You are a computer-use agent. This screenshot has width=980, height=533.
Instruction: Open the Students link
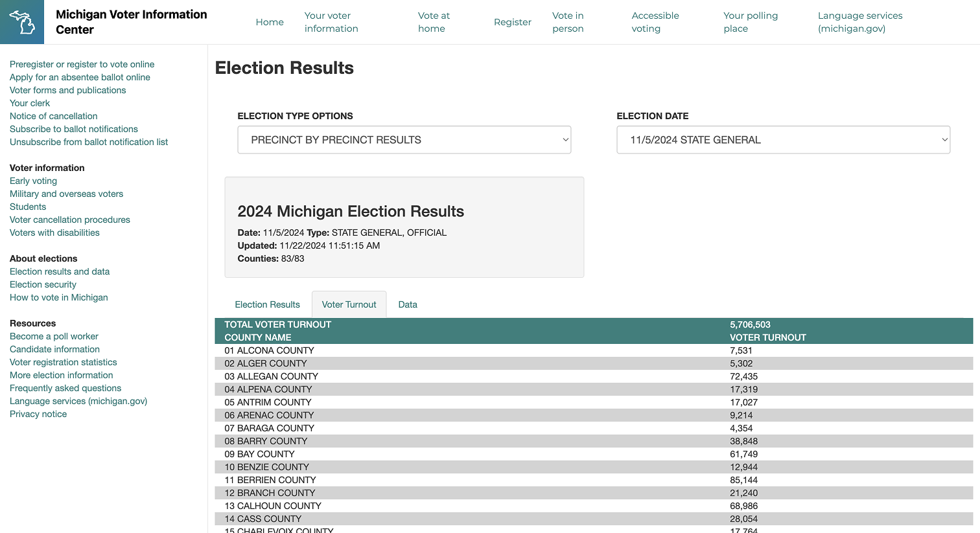tap(28, 207)
